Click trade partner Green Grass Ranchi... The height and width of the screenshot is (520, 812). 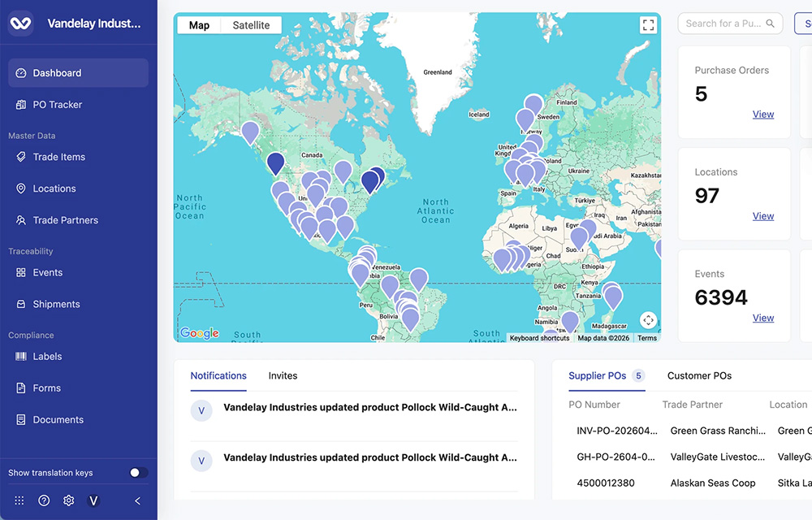coord(718,431)
